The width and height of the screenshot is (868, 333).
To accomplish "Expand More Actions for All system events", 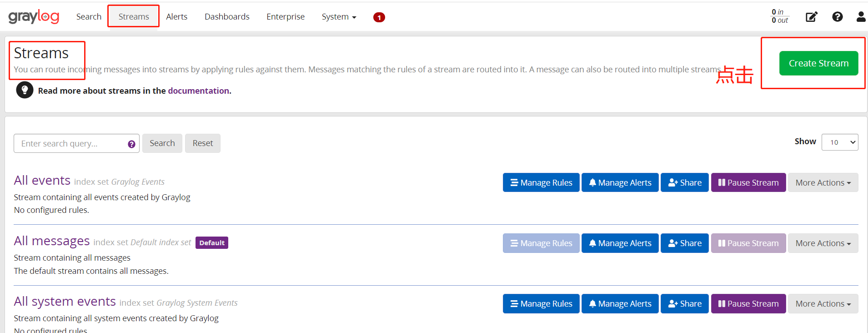I will [823, 303].
